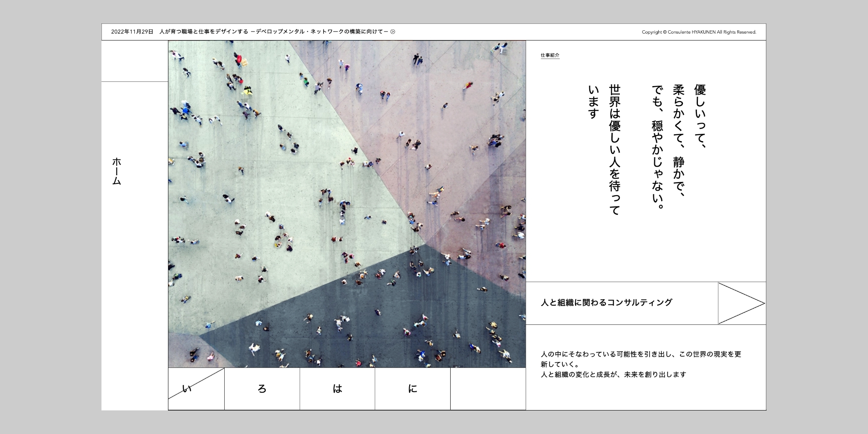Click the empty logo box above ホーム
Viewport: 868px width, 434px height.
pos(135,61)
